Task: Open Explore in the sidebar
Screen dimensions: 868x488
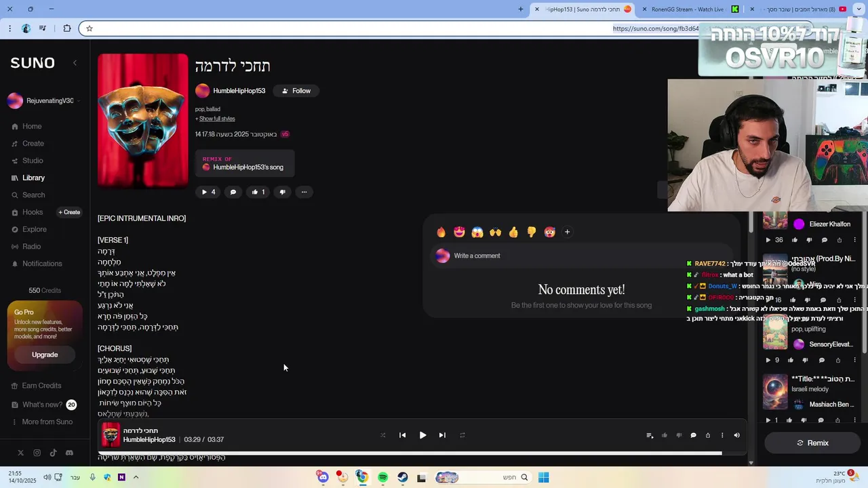Action: [29, 229]
